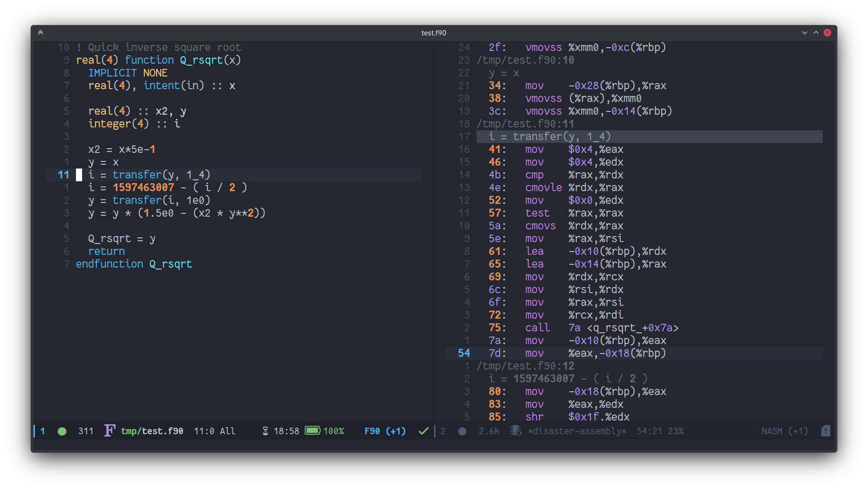Click the 311 buffer size text
868x489 pixels.
[86, 431]
